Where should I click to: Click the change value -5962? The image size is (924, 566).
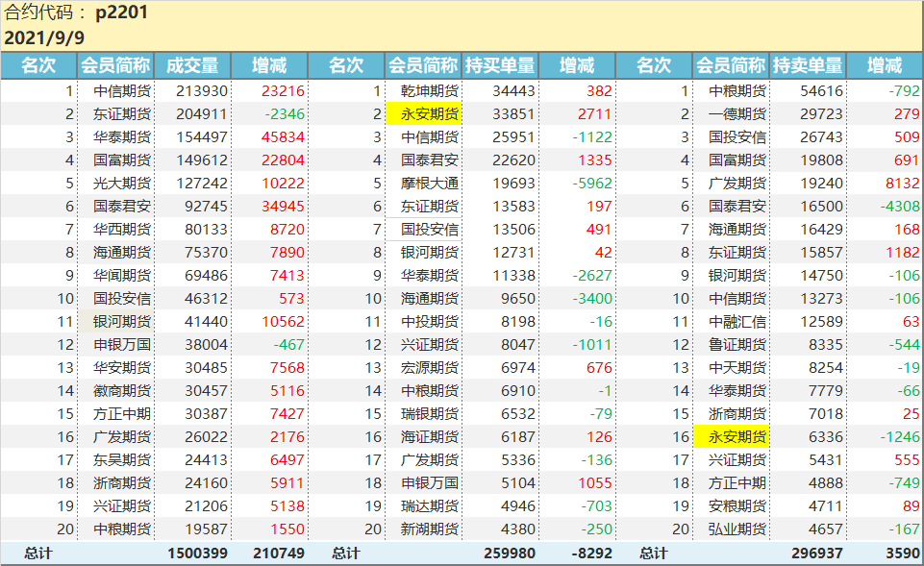coord(592,184)
